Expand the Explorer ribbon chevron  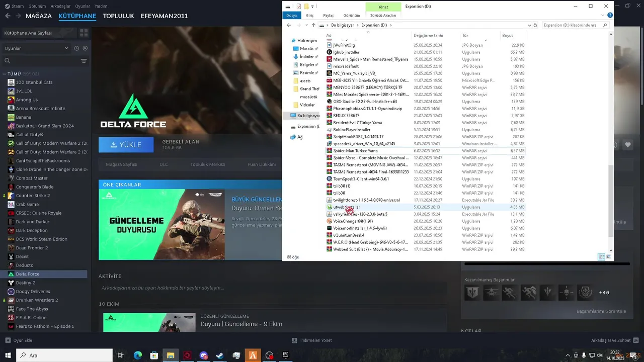pyautogui.click(x=602, y=16)
